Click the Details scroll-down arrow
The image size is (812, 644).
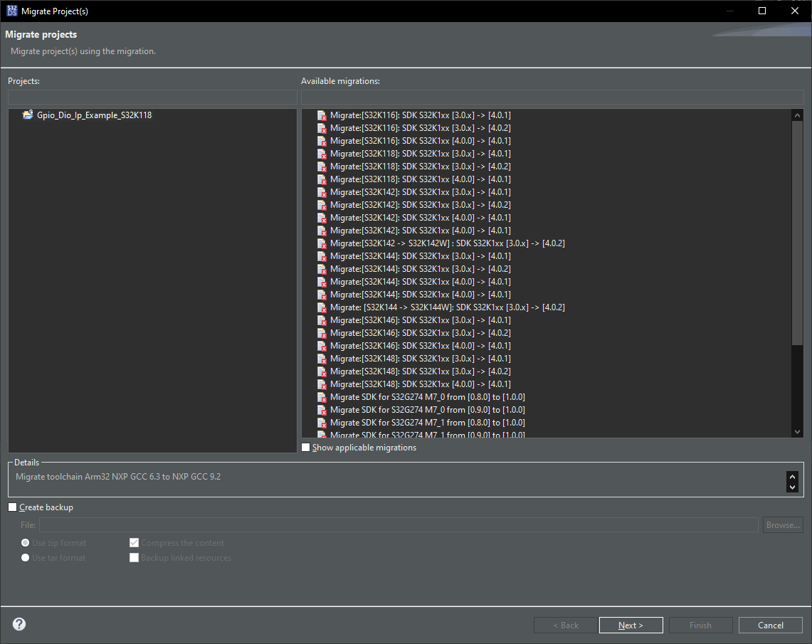(792, 487)
